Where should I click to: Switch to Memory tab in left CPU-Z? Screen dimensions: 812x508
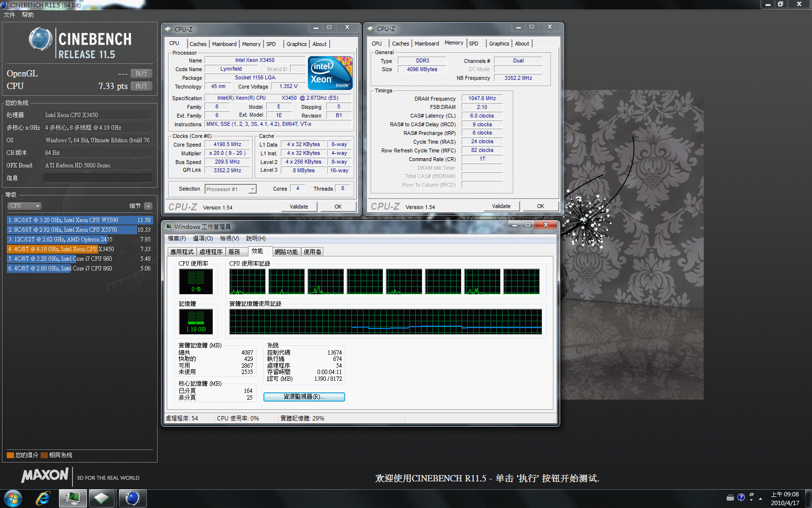[x=251, y=44]
